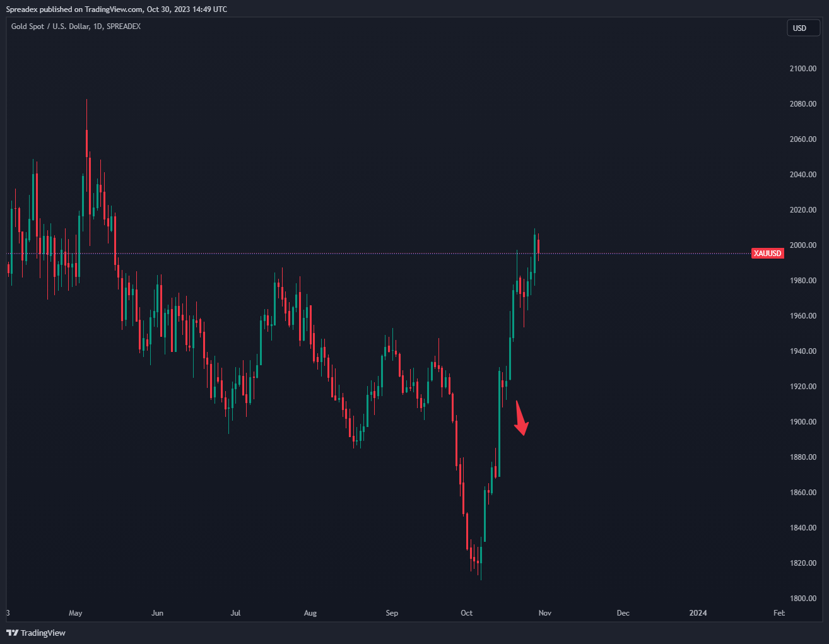This screenshot has height=644, width=829.
Task: Click the 1980.00 price axis label
Action: [x=803, y=280]
